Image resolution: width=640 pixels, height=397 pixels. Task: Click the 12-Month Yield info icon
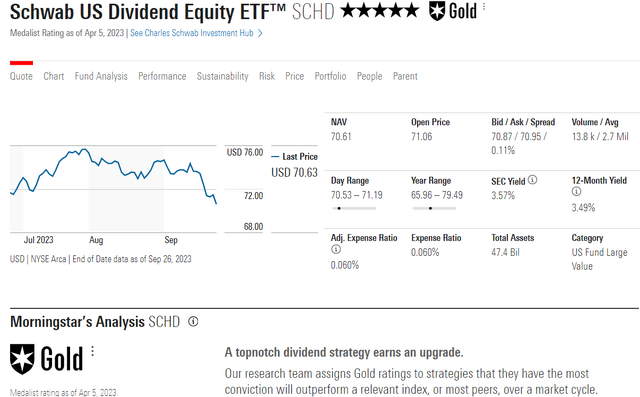point(576,191)
